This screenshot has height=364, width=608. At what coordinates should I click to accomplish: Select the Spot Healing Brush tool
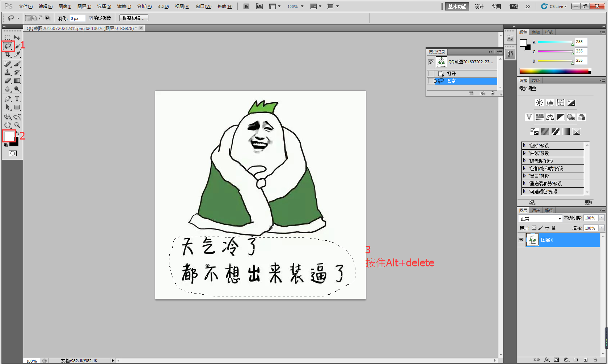8,64
